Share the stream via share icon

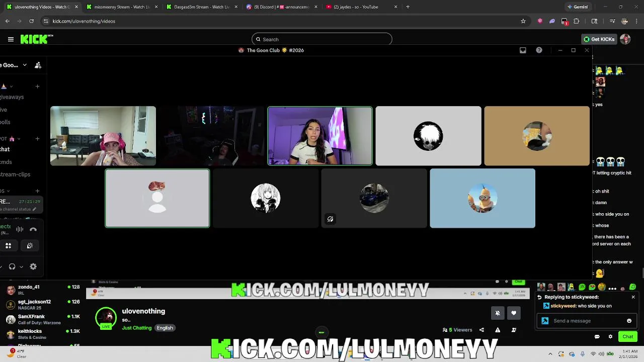481,330
